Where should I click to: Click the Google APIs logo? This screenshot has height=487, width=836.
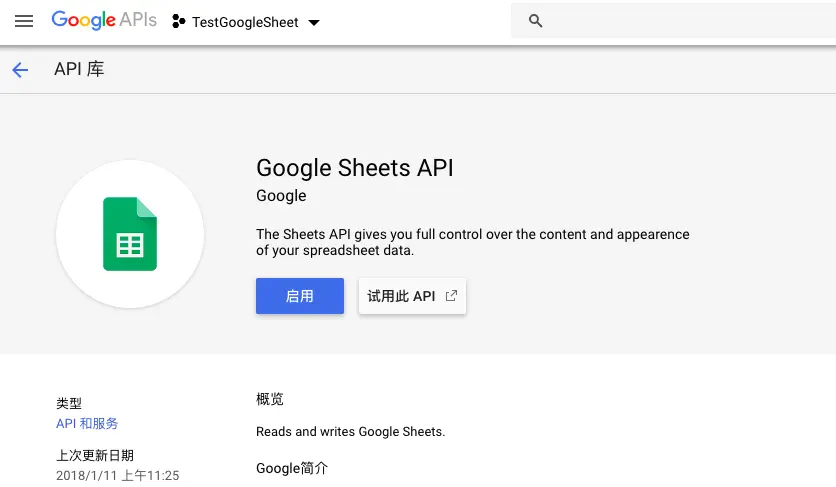pos(104,20)
